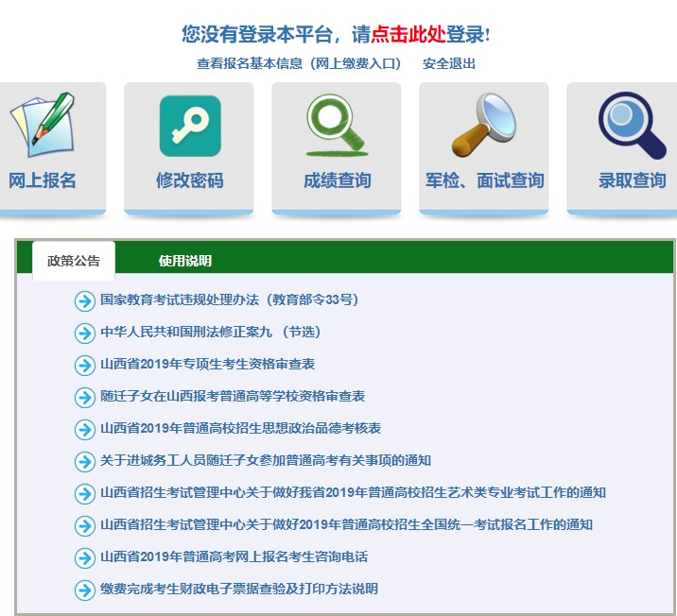Image resolution: width=677 pixels, height=616 pixels.
Task: Switch to the 使用说明 tab
Action: pos(185,261)
